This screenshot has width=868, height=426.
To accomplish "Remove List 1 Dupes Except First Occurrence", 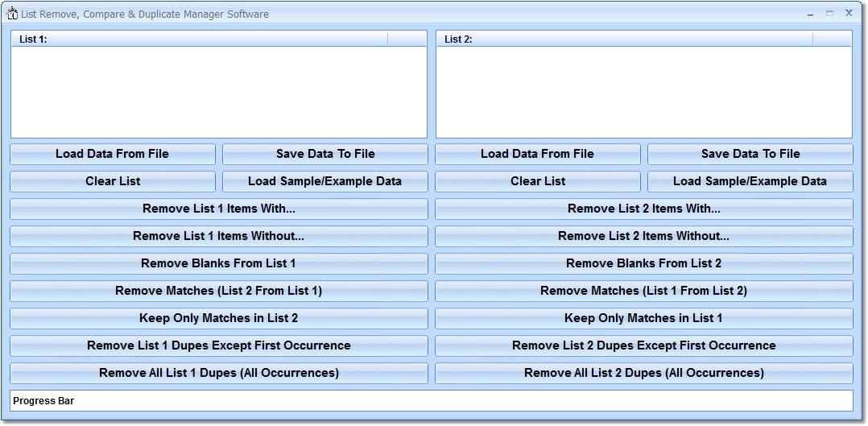I will 219,345.
